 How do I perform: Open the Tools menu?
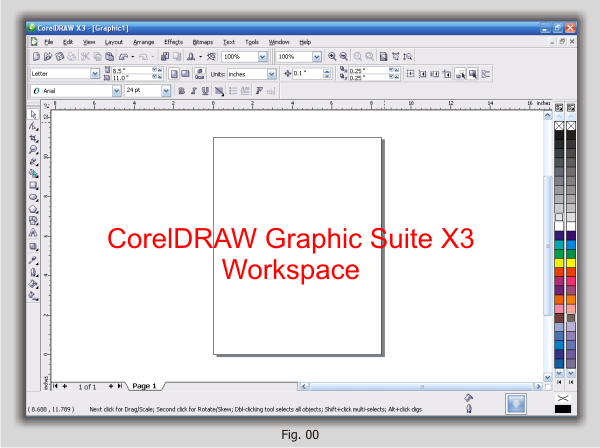pyautogui.click(x=252, y=42)
